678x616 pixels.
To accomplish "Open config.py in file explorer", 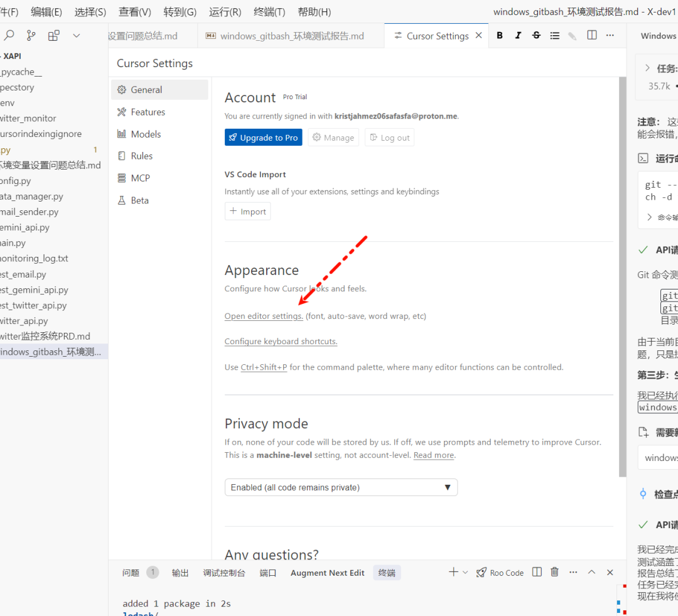I will point(54,181).
